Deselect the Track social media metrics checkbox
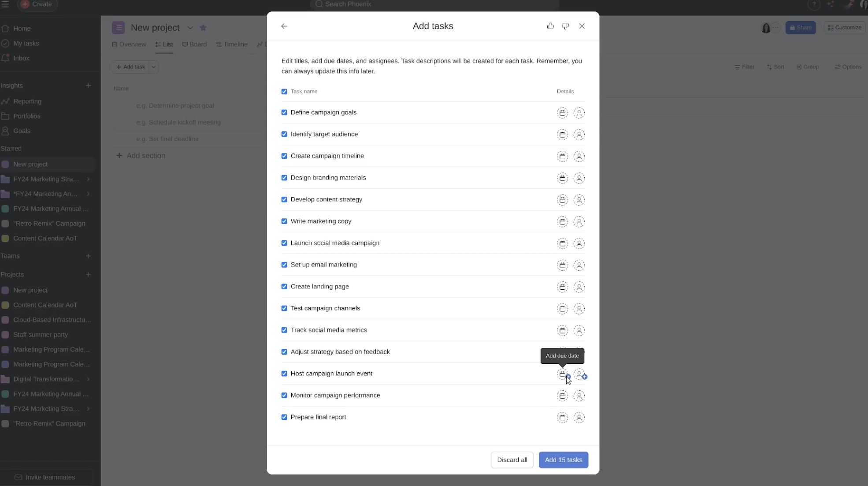The height and width of the screenshot is (486, 868). [284, 330]
